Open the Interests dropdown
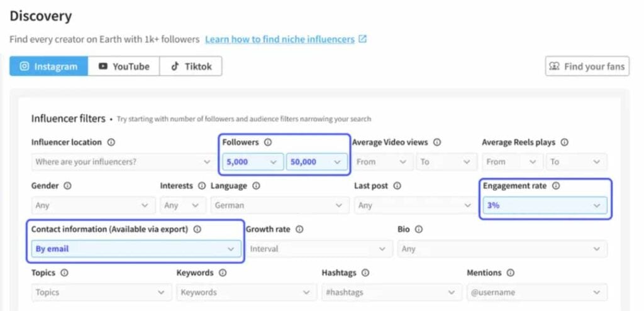Image resolution: width=644 pixels, height=311 pixels. [183, 205]
